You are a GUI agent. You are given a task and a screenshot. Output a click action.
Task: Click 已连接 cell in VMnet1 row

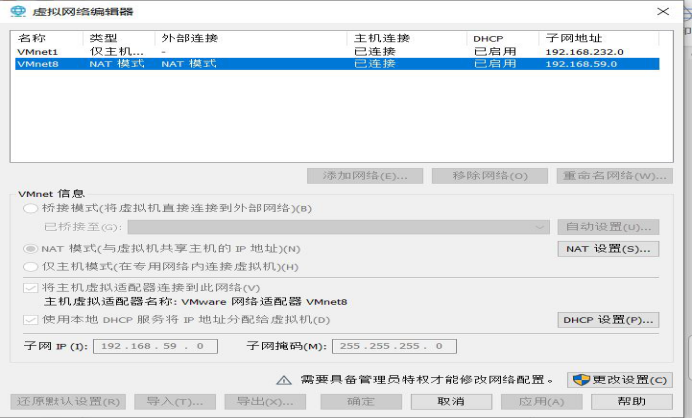375,52
